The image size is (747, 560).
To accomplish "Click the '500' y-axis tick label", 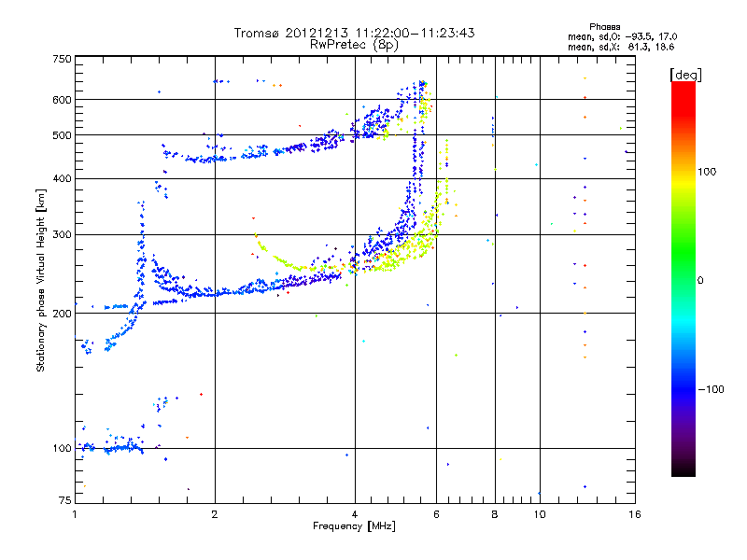I will 62,135.
